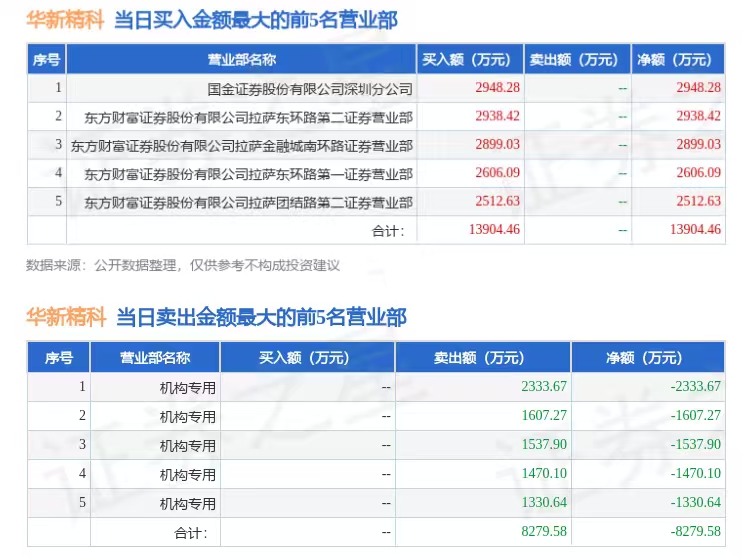Click the buy total value 13904.46 in 买入额 column
The height and width of the screenshot is (559, 742).
494,230
